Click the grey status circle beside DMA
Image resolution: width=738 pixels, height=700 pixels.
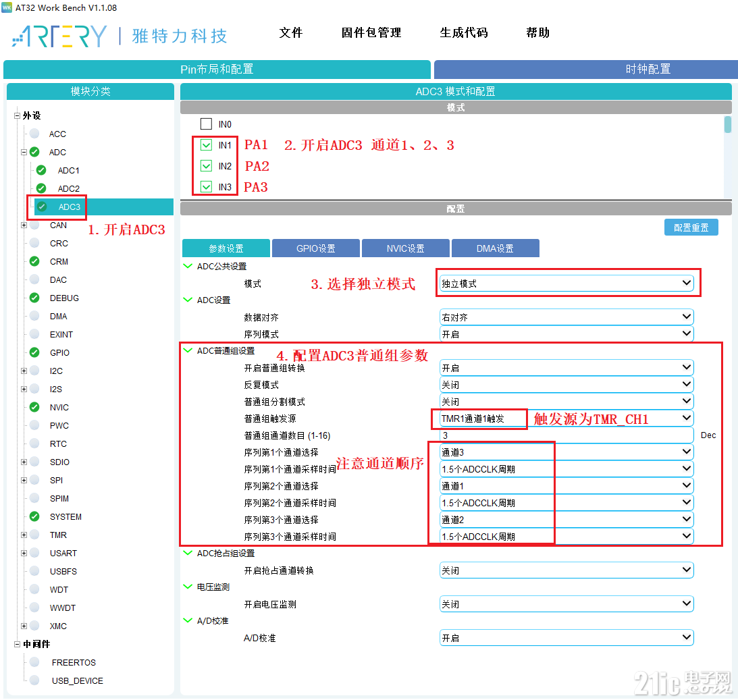point(34,316)
